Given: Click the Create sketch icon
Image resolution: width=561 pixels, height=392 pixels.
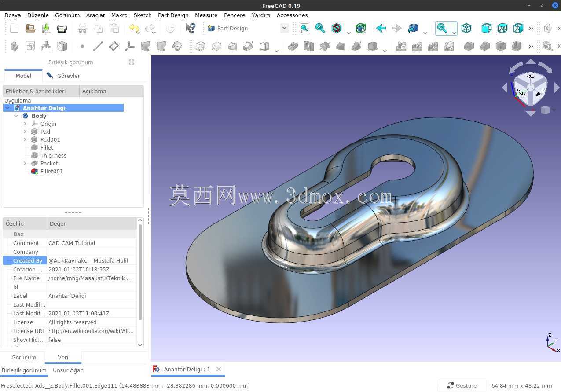Looking at the screenshot, I should tap(30, 46).
